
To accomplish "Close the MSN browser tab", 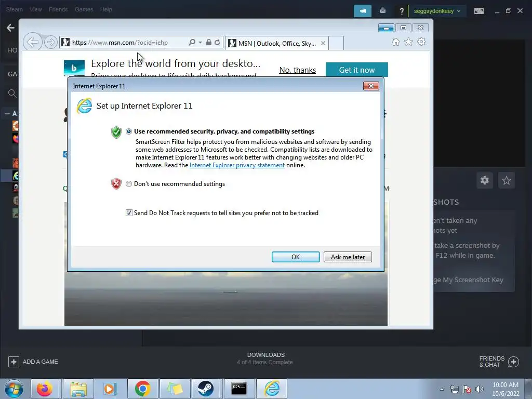I will tap(323, 43).
